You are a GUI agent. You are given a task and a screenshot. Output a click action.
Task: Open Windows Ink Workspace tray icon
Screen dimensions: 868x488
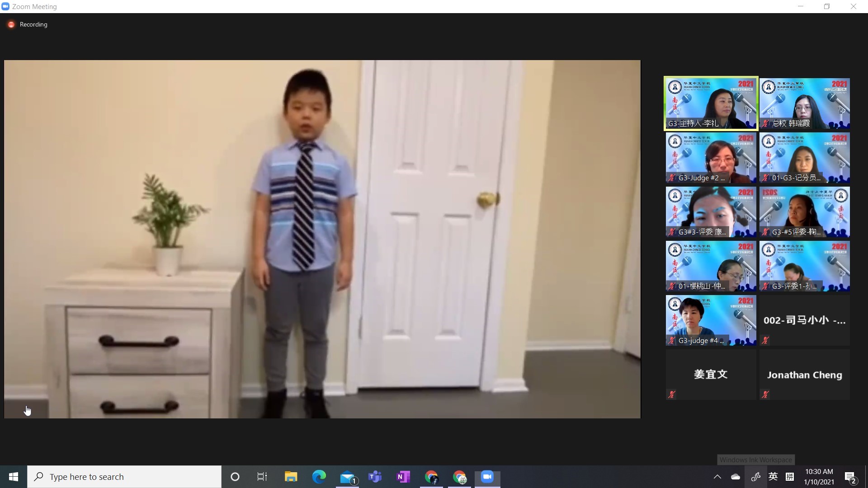[x=755, y=477]
